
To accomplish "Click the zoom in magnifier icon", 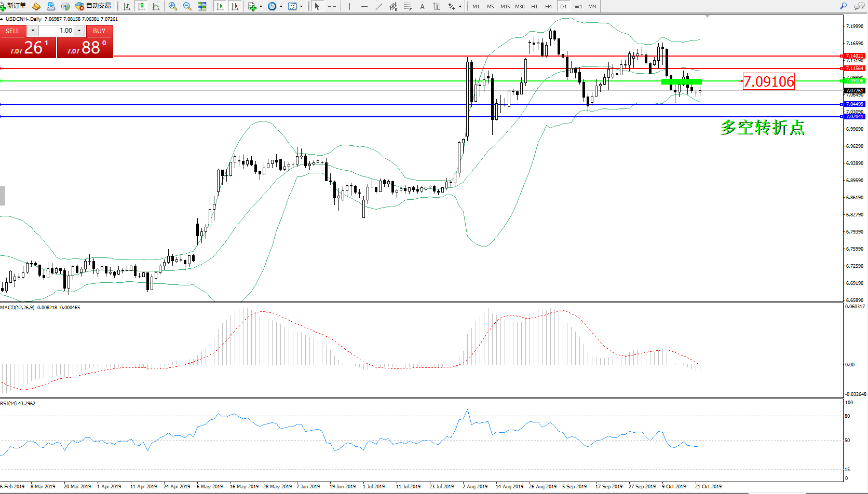I will coord(173,6).
